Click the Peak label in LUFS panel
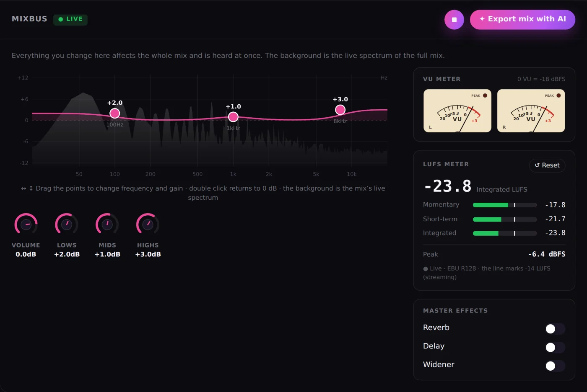587x392 pixels. point(431,254)
